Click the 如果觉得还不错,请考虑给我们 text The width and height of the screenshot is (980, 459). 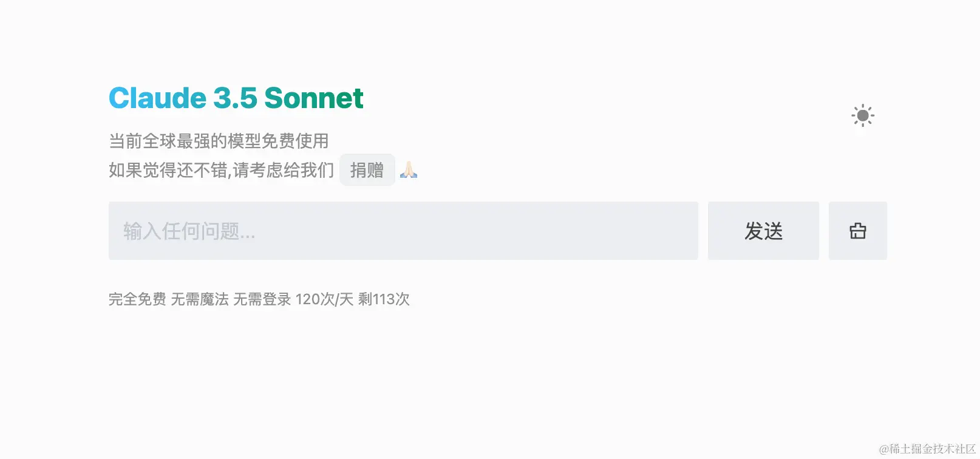[x=221, y=170]
